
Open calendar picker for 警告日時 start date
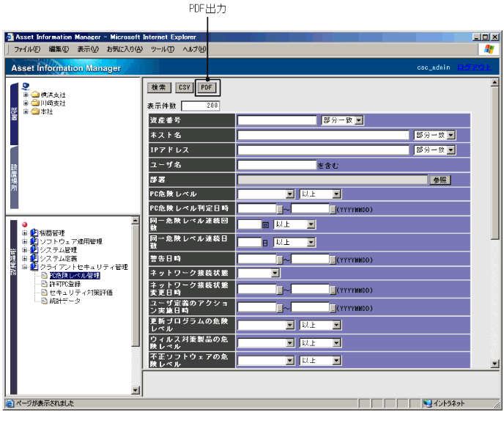pyautogui.click(x=280, y=260)
